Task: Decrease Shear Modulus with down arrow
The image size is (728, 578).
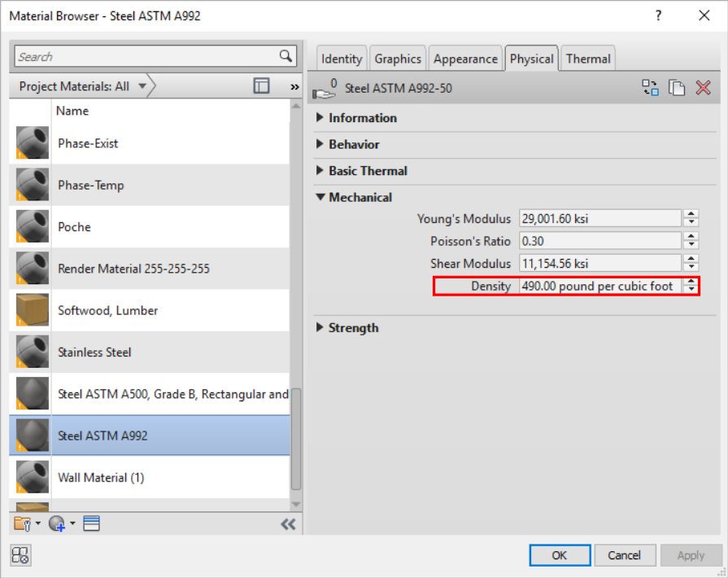Action: [691, 268]
